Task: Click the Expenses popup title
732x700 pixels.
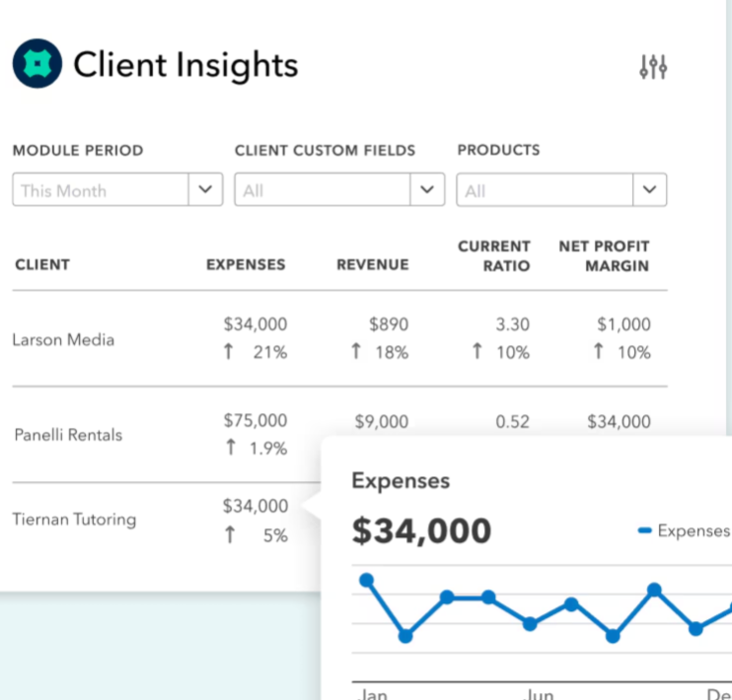Action: [401, 481]
